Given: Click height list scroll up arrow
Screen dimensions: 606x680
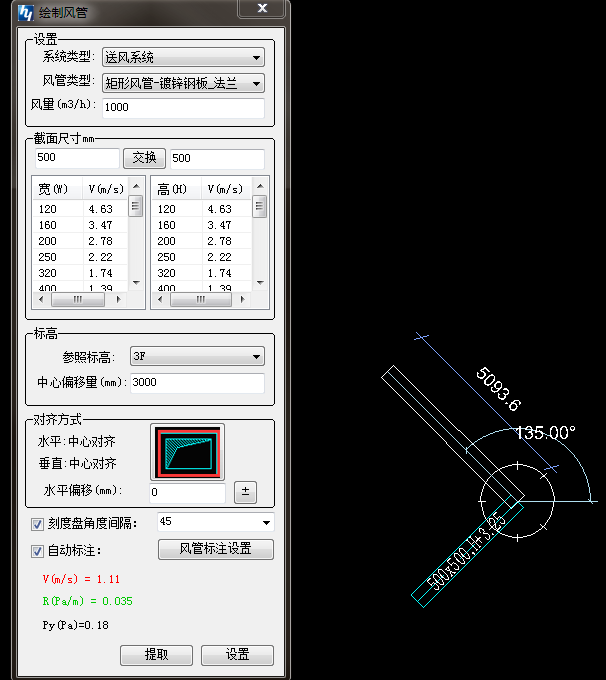Looking at the screenshot, I should pyautogui.click(x=260, y=186).
